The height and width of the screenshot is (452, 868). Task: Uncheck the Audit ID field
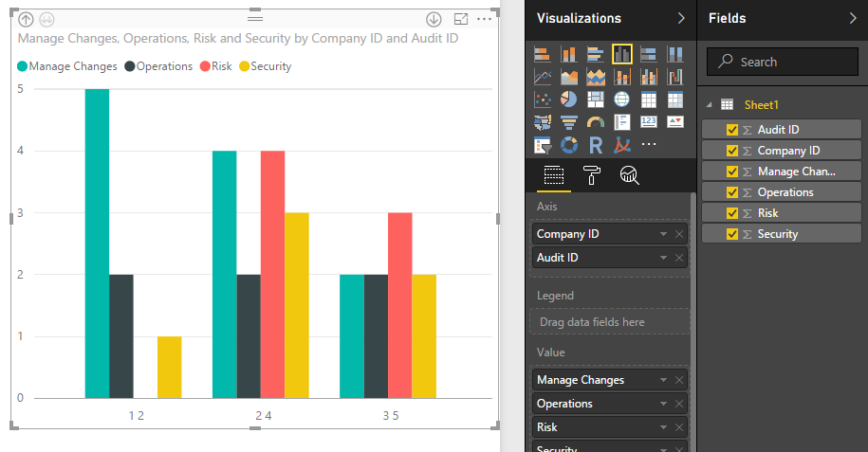[x=731, y=130]
